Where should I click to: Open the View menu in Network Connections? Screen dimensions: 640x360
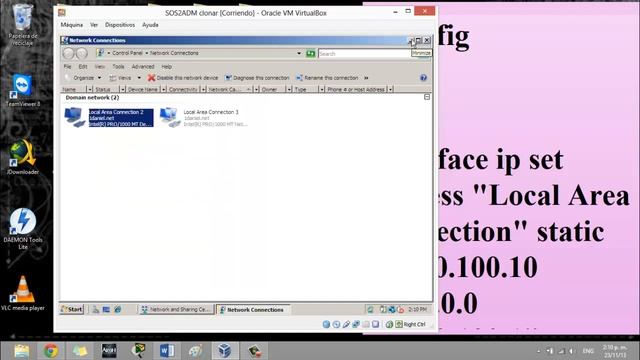point(100,67)
